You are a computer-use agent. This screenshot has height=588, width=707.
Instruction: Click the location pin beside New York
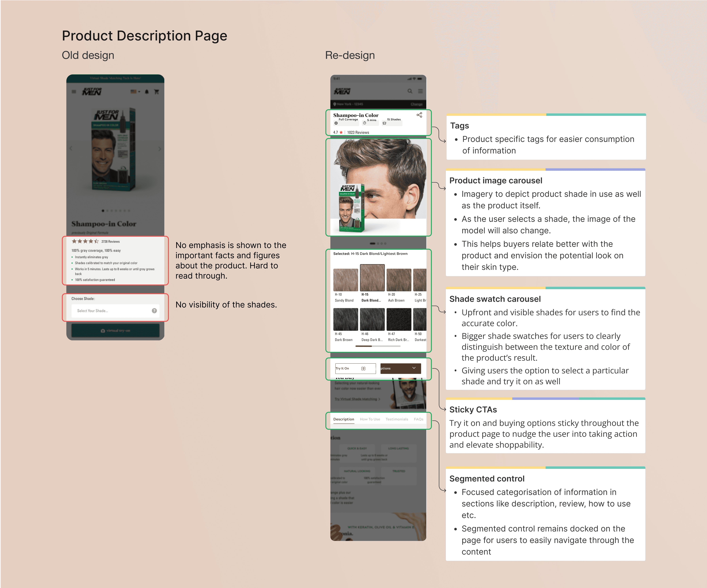(335, 104)
